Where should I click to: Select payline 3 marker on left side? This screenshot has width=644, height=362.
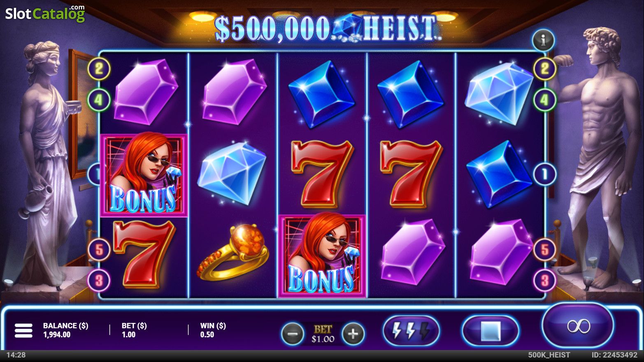pos(99,281)
